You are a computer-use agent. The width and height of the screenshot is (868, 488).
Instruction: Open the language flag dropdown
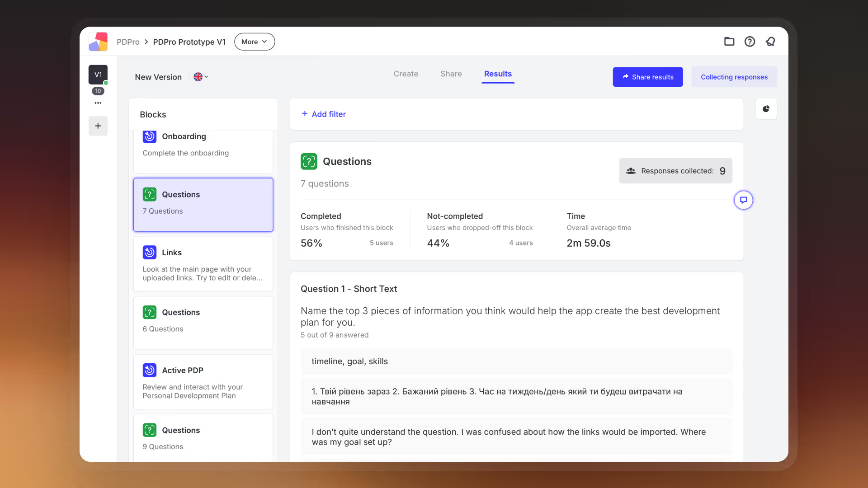[x=201, y=77]
